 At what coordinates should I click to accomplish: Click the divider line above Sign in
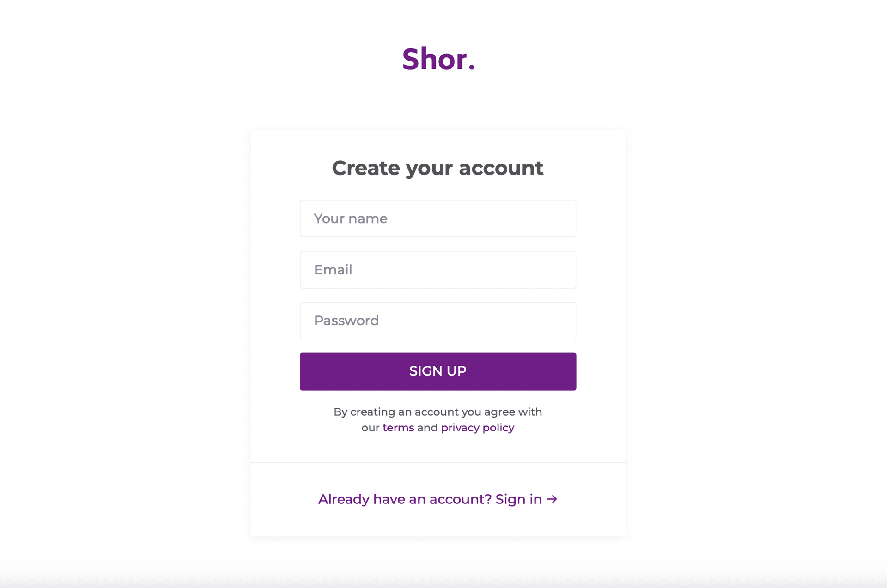coord(437,462)
